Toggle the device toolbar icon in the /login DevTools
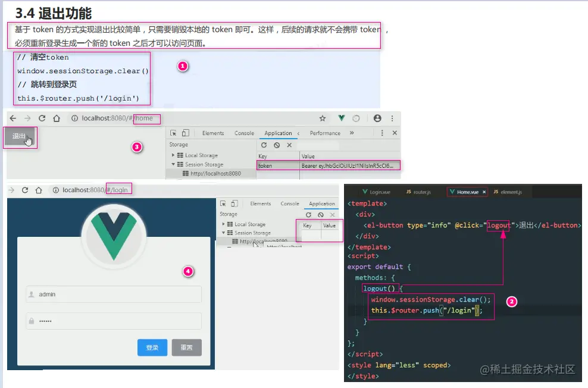 tap(234, 204)
